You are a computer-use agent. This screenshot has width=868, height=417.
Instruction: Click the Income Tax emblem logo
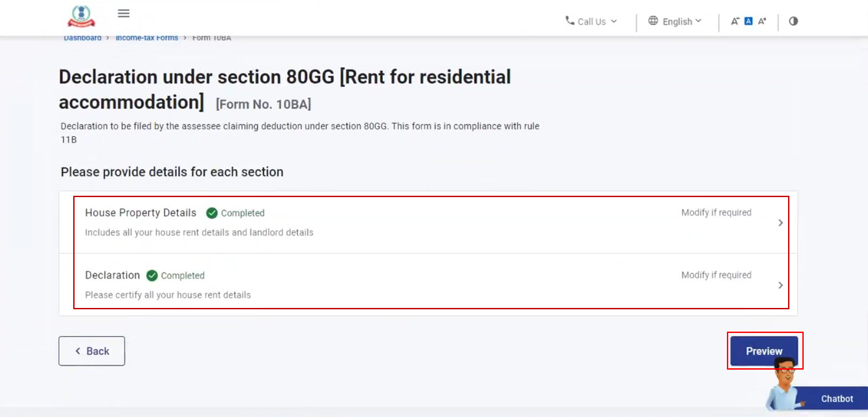81,16
